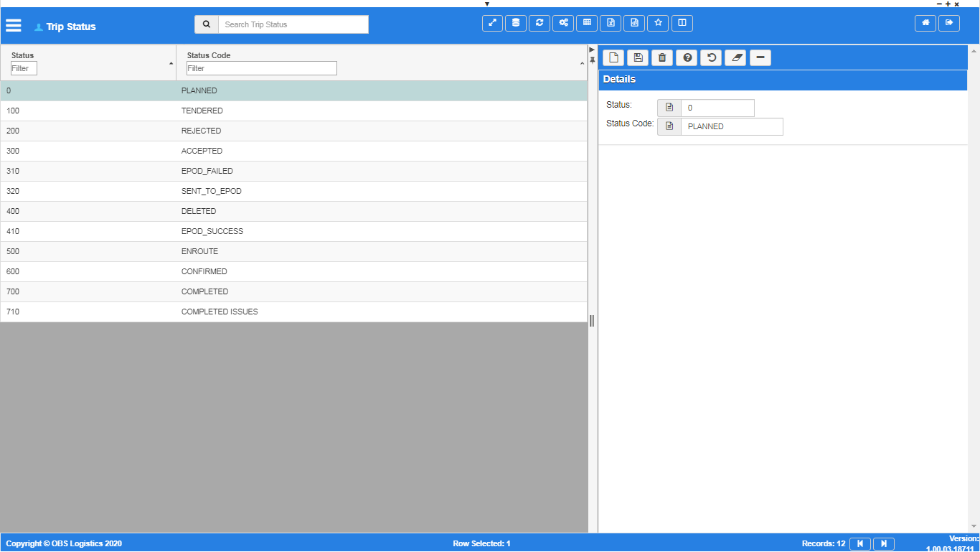Go to the home page icon
The image size is (980, 552).
pyautogui.click(x=925, y=23)
